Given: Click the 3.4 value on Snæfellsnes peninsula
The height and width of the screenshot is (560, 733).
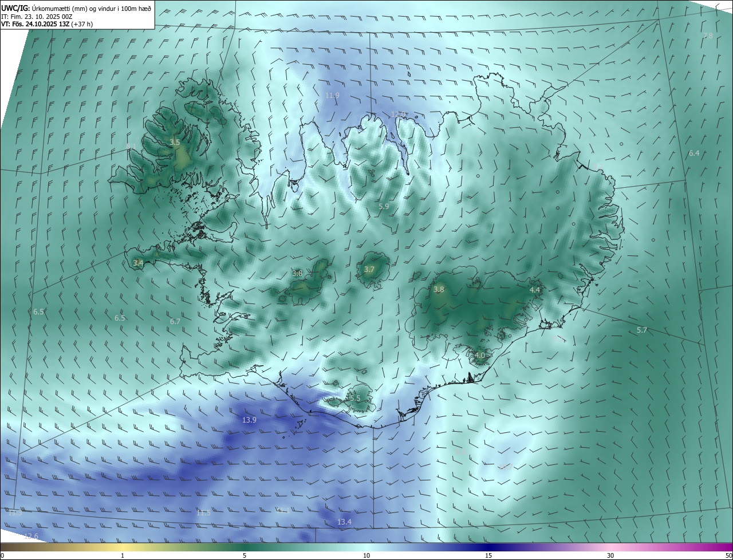Looking at the screenshot, I should (x=138, y=263).
